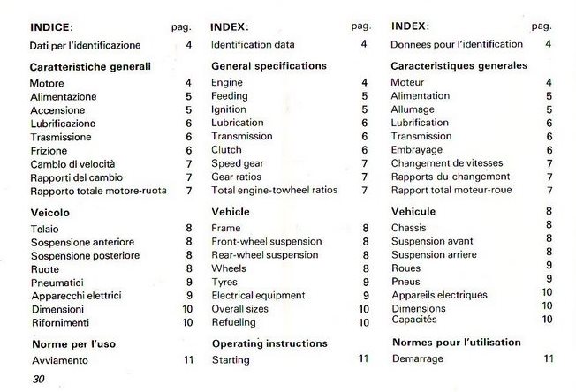Click the 'Demarrage' entry

(421, 358)
